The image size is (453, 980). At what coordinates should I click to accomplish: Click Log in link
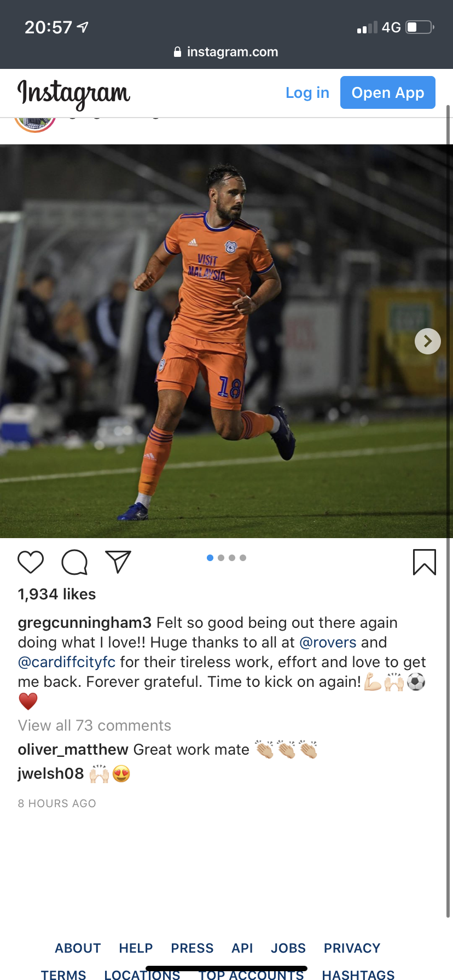click(307, 93)
